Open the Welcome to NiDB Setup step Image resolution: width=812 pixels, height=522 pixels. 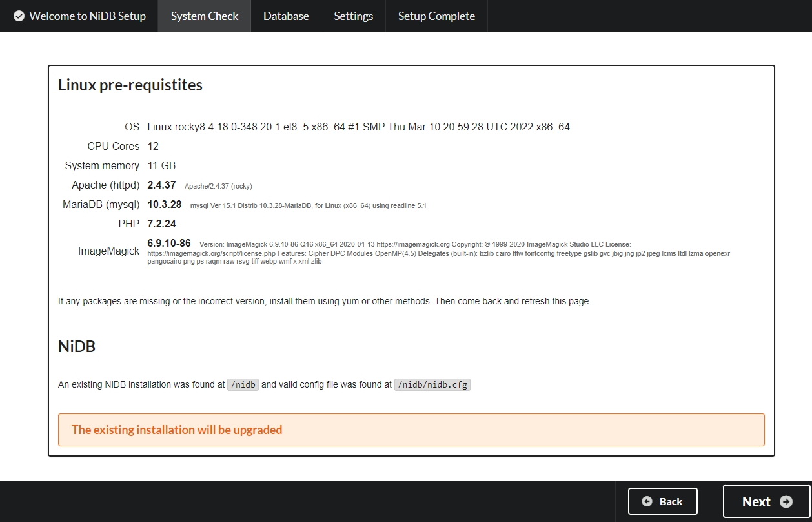[87, 16]
